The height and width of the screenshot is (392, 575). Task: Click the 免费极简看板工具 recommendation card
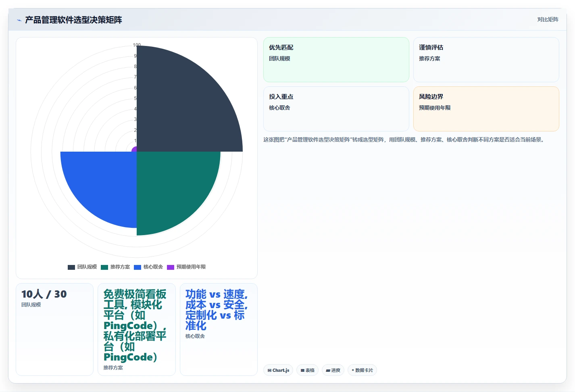(x=137, y=329)
